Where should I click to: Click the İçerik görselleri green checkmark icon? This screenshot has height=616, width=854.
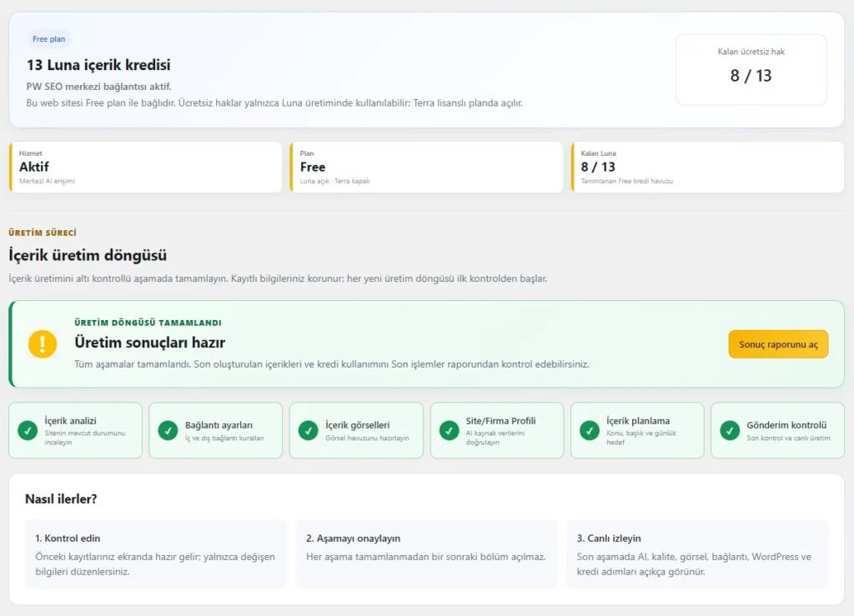(309, 430)
